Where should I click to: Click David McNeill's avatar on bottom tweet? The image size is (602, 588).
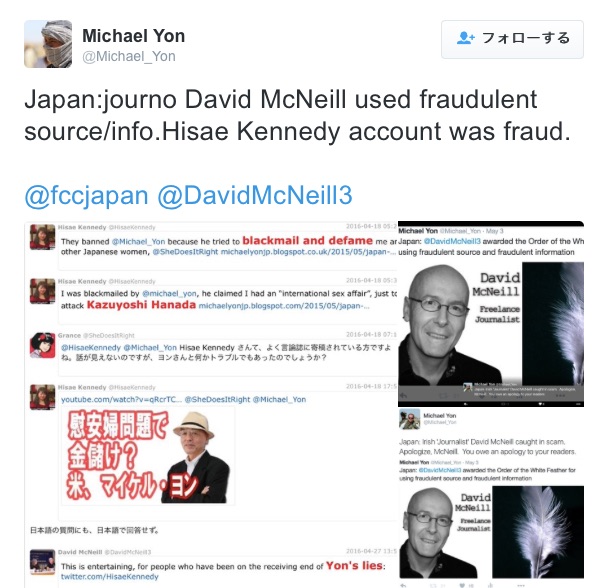(43, 562)
